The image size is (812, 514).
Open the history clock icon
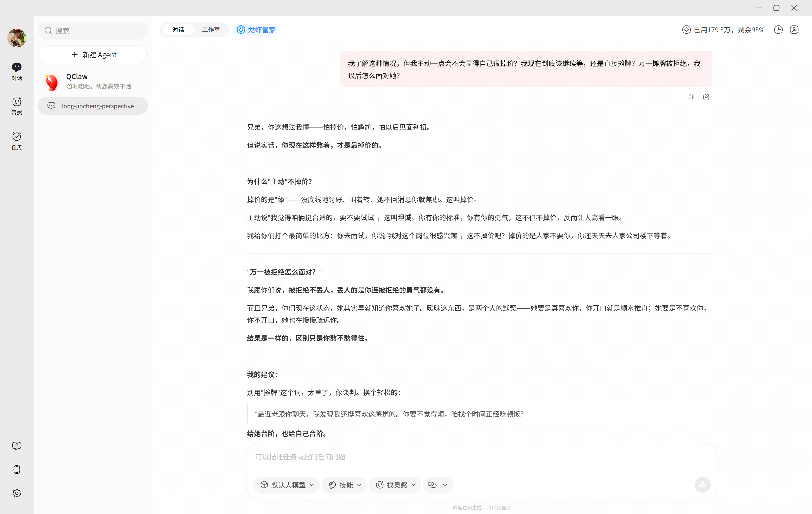click(x=778, y=30)
